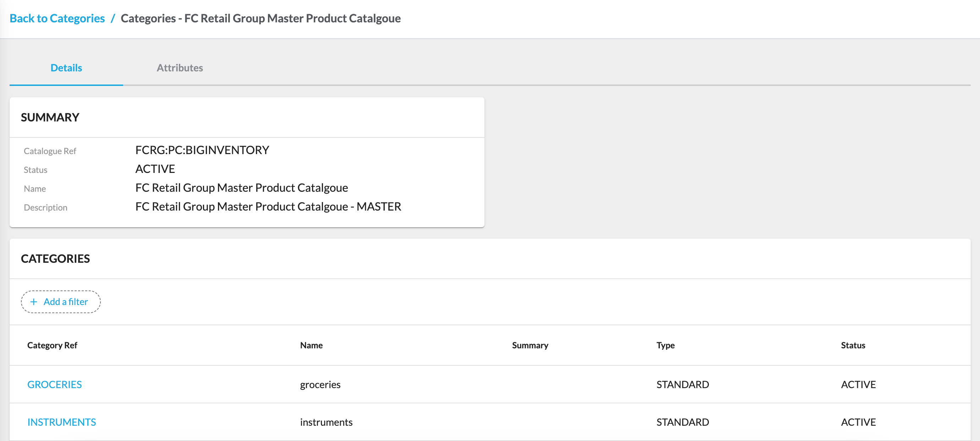Image resolution: width=980 pixels, height=441 pixels.
Task: Click the breadcrumb title Categories - FC Retail Group
Action: [x=261, y=18]
